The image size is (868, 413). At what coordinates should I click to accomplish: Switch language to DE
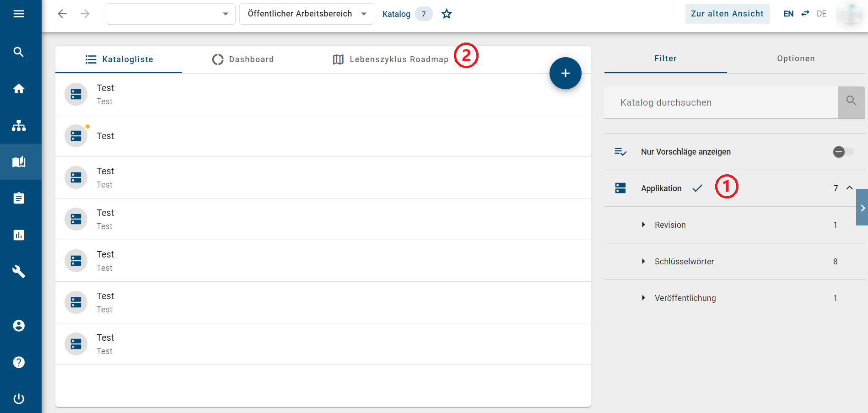[x=821, y=14]
